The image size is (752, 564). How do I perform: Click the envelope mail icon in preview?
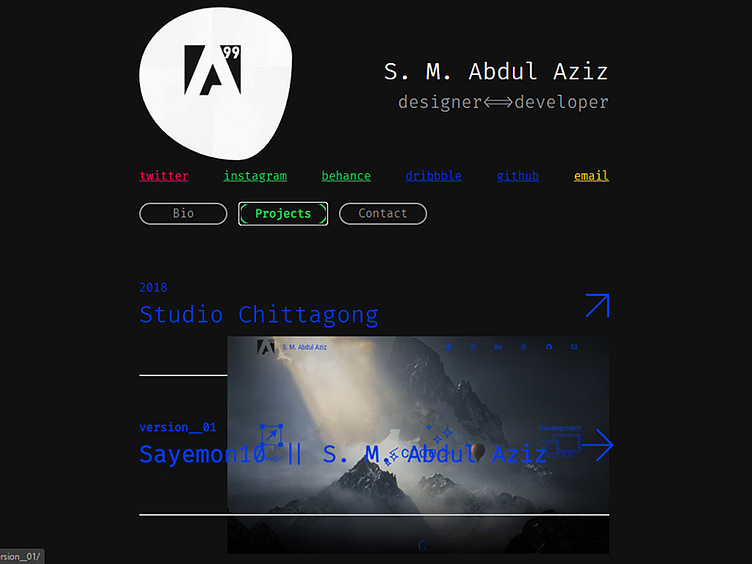click(x=574, y=347)
